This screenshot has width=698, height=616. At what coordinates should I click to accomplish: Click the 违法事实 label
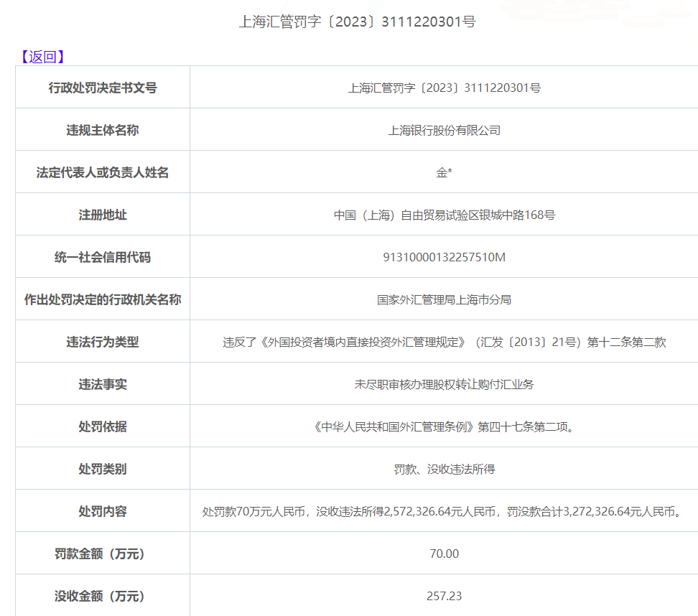tap(103, 384)
